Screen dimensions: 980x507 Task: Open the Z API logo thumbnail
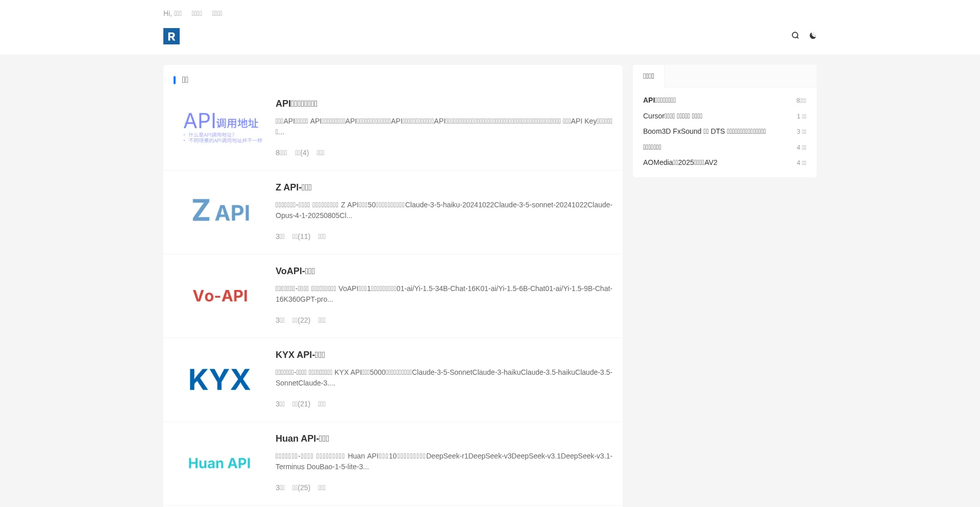tap(220, 210)
